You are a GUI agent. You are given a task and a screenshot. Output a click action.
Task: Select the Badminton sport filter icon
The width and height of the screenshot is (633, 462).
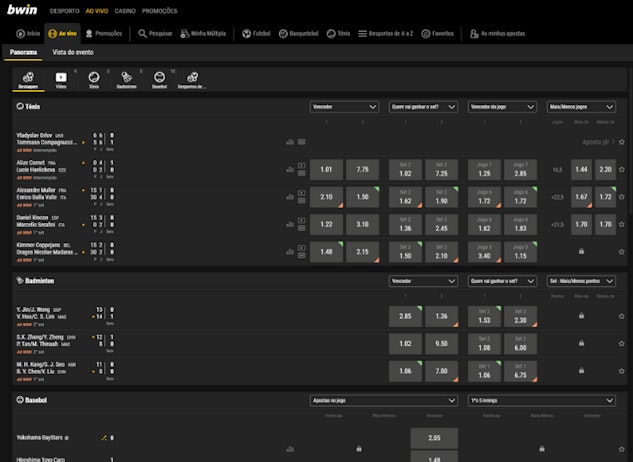[127, 80]
